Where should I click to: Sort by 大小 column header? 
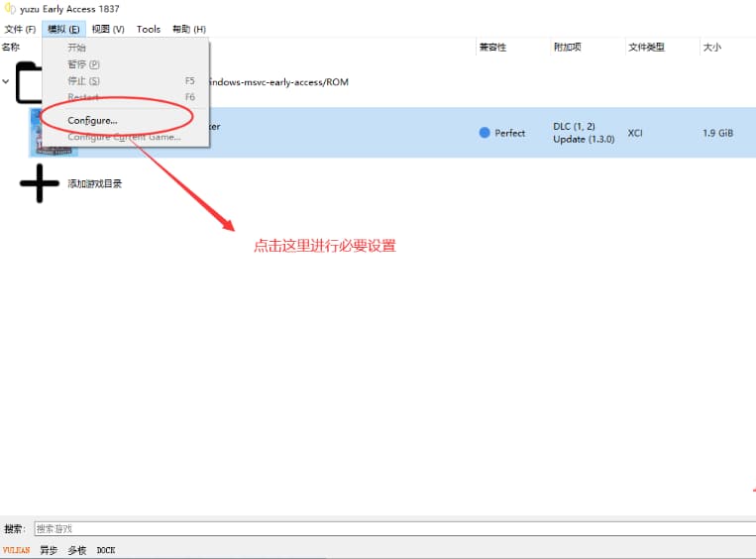pyautogui.click(x=712, y=48)
